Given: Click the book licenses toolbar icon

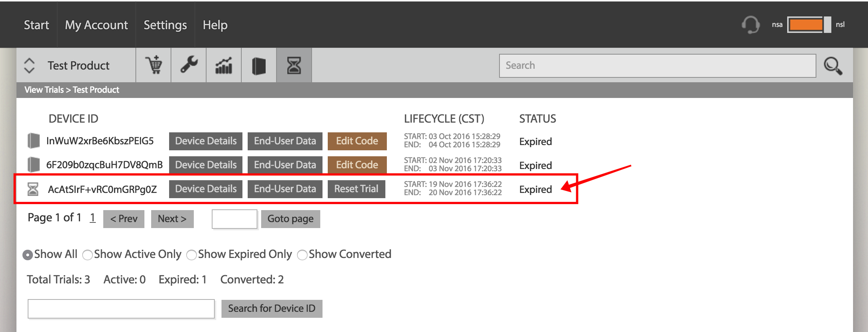Looking at the screenshot, I should point(259,65).
